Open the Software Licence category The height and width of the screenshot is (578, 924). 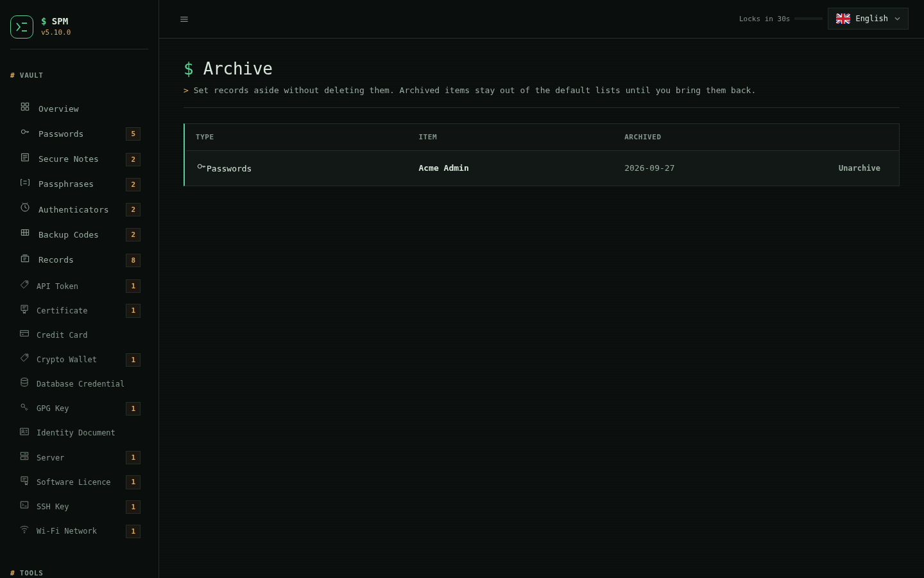coord(80,482)
